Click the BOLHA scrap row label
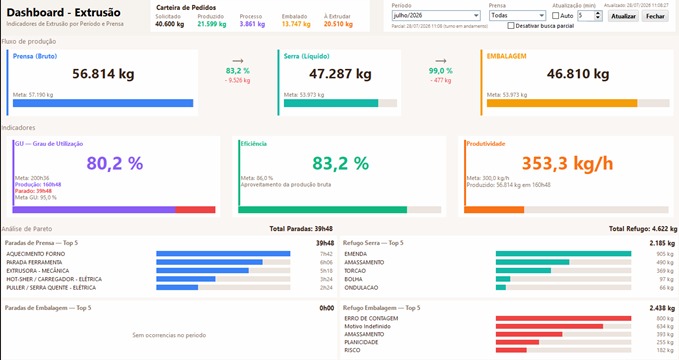679x360 pixels. 353,279
